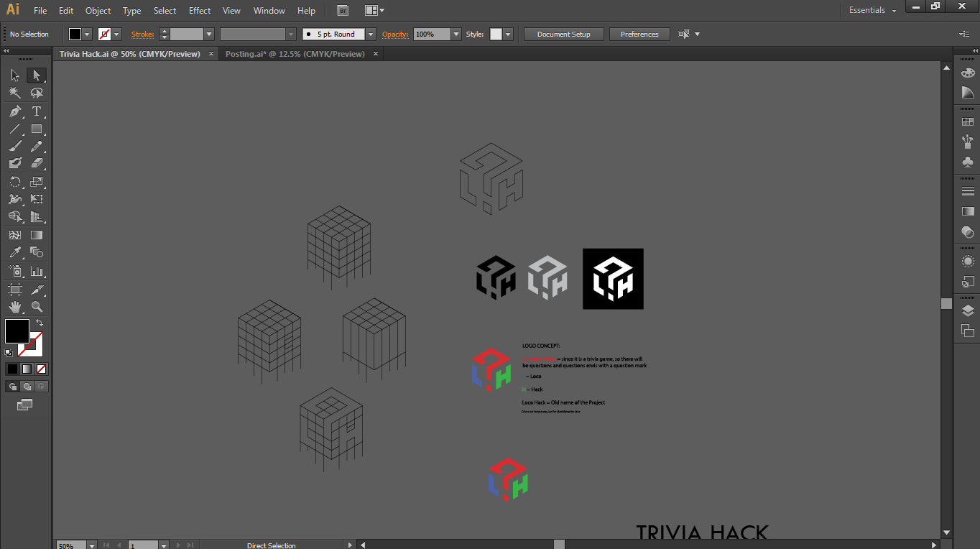The width and height of the screenshot is (980, 549).
Task: Open the 5 pt. Round brush dropdown
Action: (371, 34)
